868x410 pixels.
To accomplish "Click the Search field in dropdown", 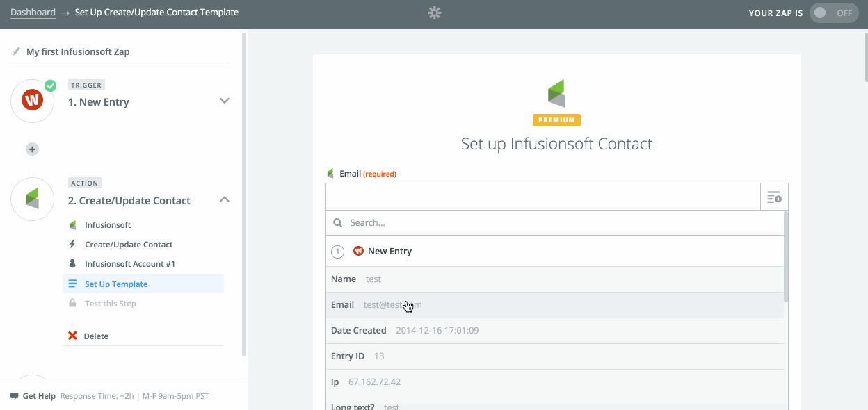I will 556,223.
